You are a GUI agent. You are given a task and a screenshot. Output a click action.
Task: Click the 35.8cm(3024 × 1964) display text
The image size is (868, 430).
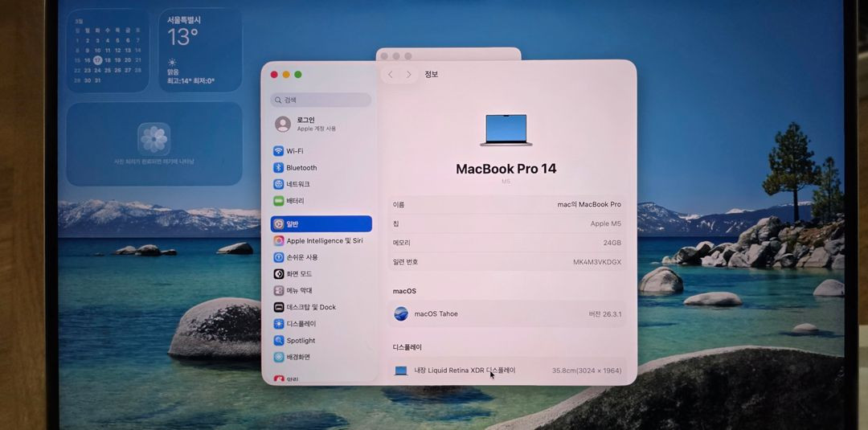coord(587,371)
